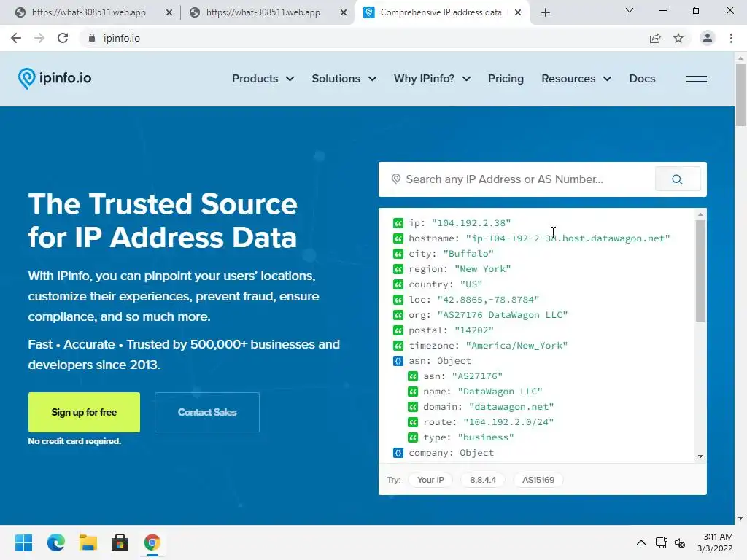Try the AS15169 suggestion
The width and height of the screenshot is (747, 560).
[x=538, y=480]
